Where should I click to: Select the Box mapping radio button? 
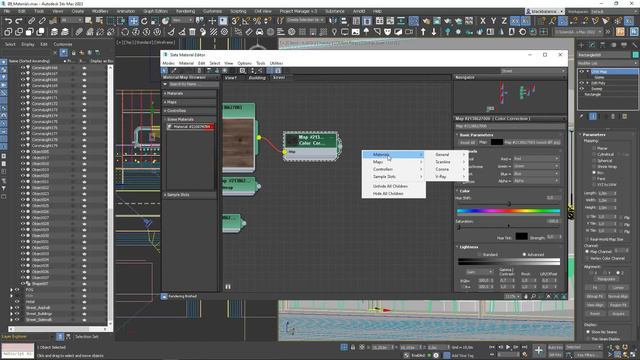[x=594, y=173]
